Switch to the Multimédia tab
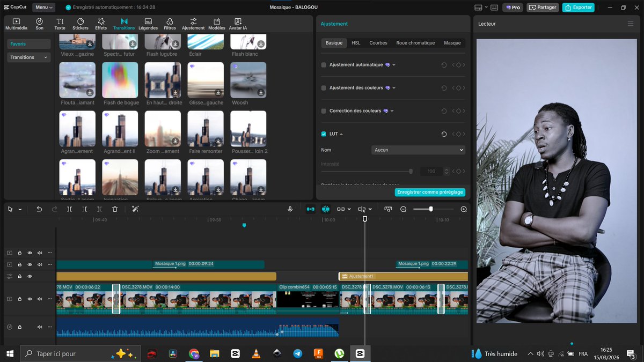644x362 pixels. [16, 24]
